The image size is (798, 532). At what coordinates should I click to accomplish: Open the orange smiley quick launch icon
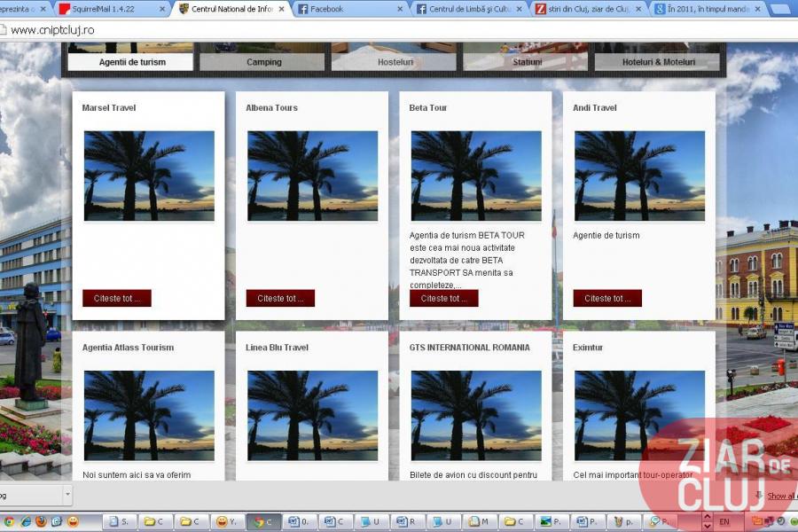point(73,521)
